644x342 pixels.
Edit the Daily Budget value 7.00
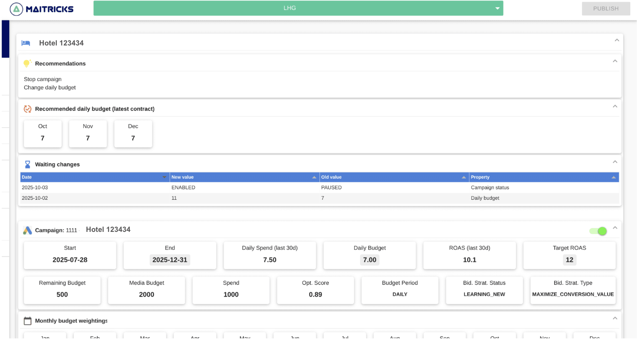(x=370, y=260)
